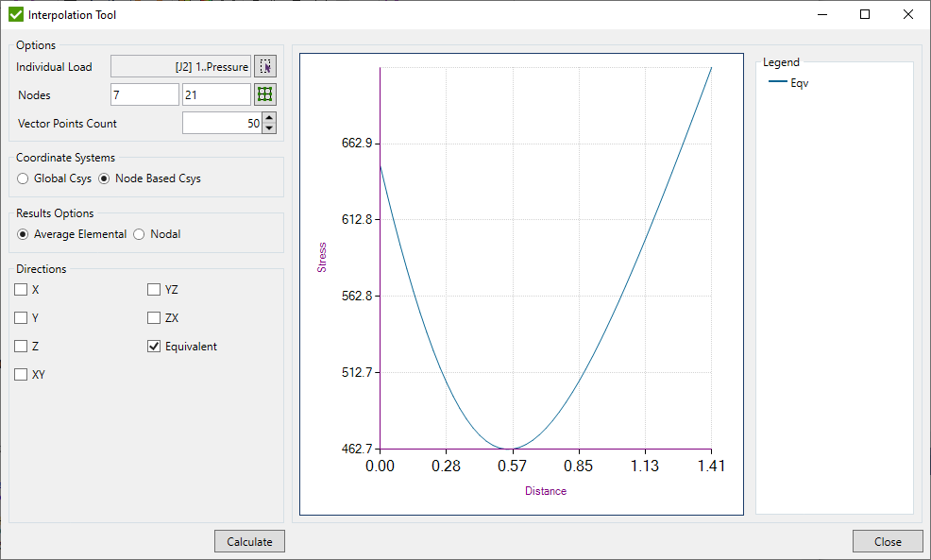
Task: Check the YZ direction checkbox
Action: (153, 290)
